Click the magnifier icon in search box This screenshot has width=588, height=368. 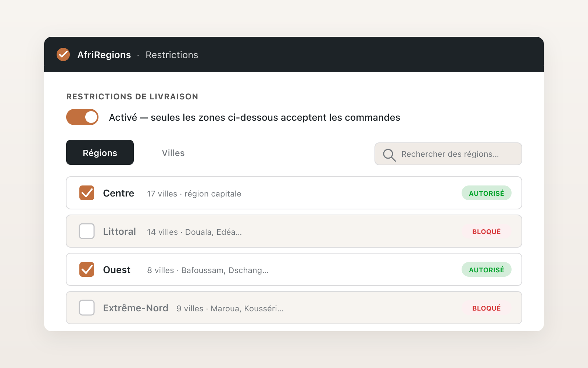coord(389,155)
